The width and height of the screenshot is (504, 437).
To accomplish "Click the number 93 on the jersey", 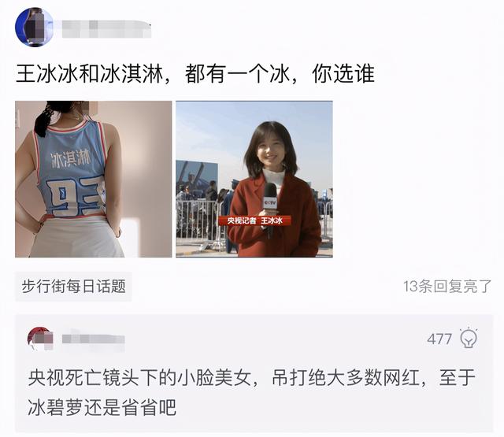I will tap(77, 197).
